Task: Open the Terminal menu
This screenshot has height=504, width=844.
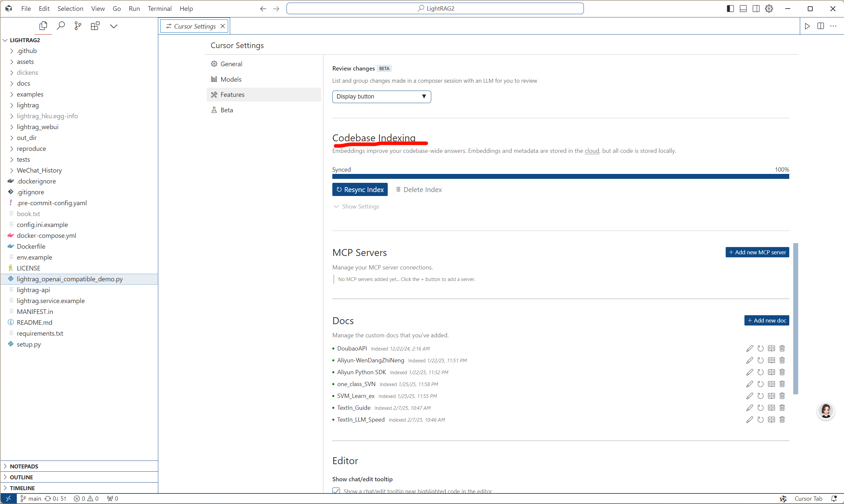Action: (160, 9)
